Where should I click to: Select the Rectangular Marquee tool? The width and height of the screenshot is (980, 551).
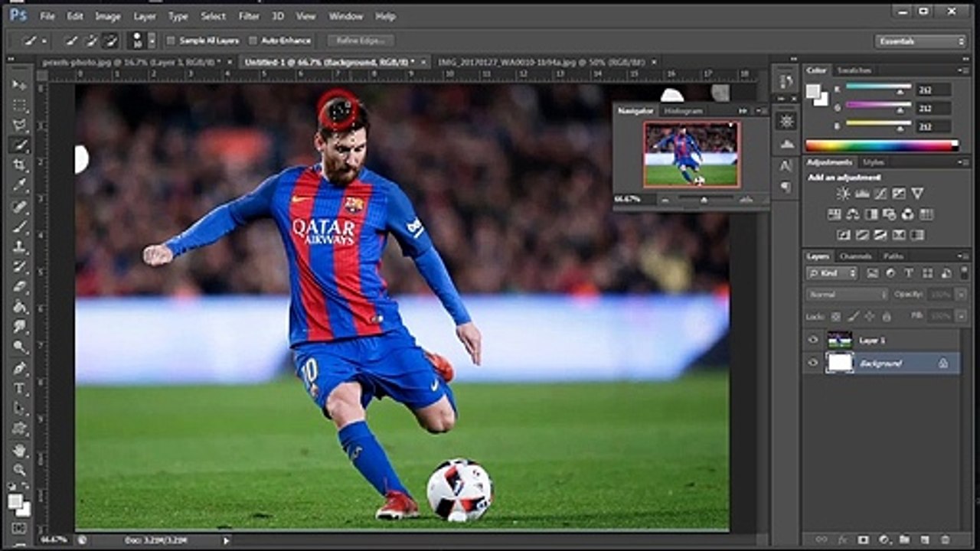point(20,105)
